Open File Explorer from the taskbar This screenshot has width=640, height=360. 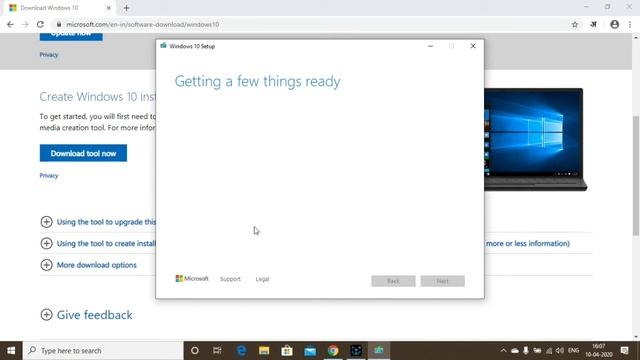(x=264, y=351)
